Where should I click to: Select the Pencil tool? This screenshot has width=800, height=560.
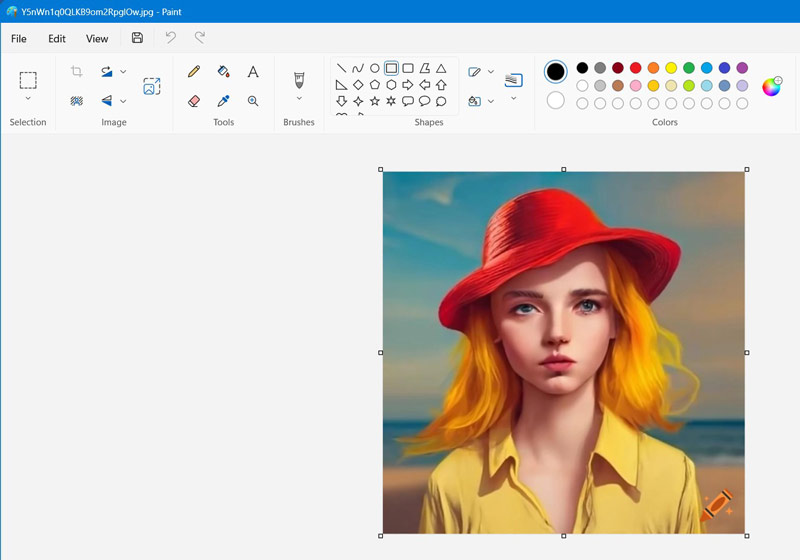point(194,71)
